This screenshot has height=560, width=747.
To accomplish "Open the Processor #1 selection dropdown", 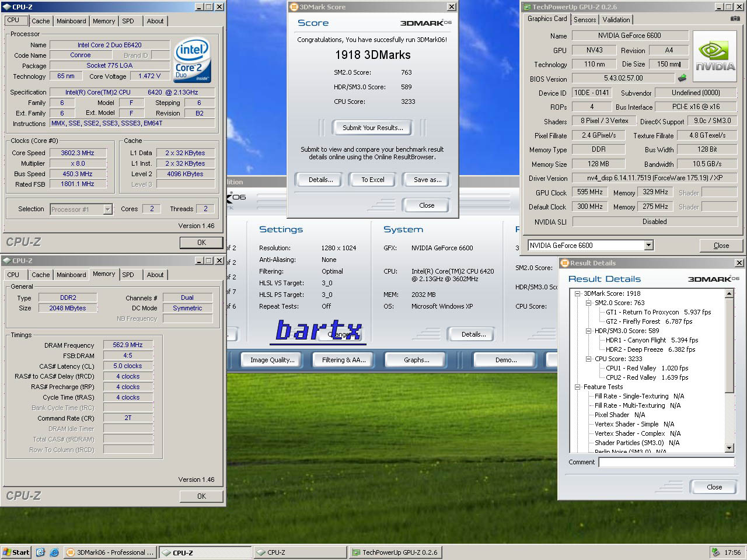I will click(x=107, y=209).
